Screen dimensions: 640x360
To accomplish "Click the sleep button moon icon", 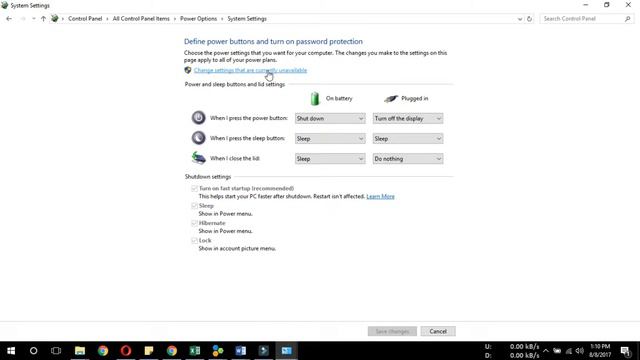I will click(198, 138).
